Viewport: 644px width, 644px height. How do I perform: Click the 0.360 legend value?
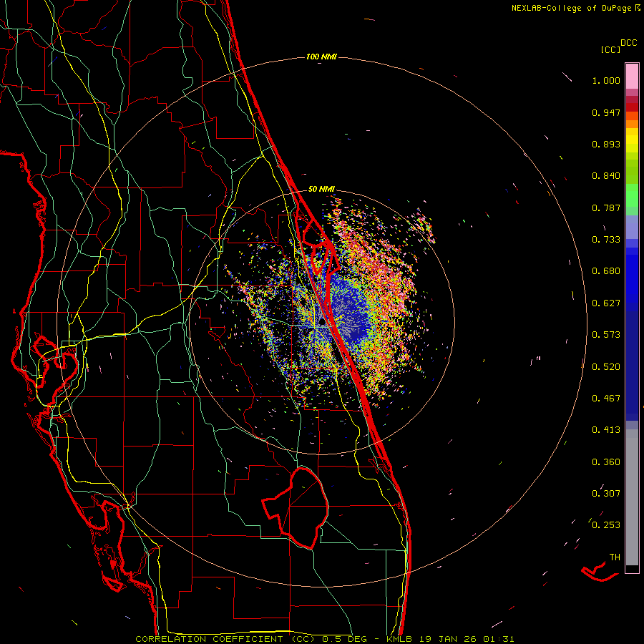click(x=606, y=462)
